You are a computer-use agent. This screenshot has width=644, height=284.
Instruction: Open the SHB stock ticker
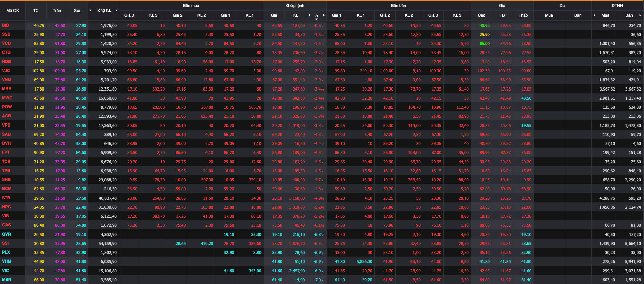click(x=6, y=180)
